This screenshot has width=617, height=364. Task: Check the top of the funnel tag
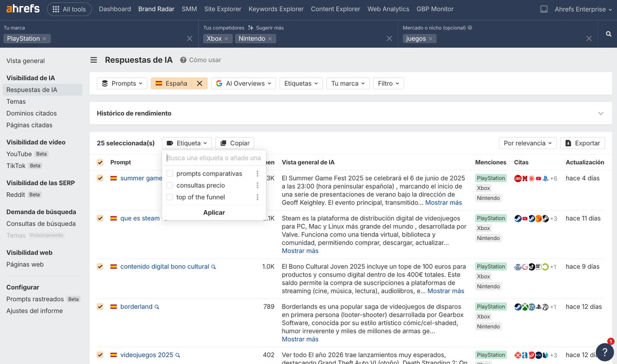coord(170,197)
